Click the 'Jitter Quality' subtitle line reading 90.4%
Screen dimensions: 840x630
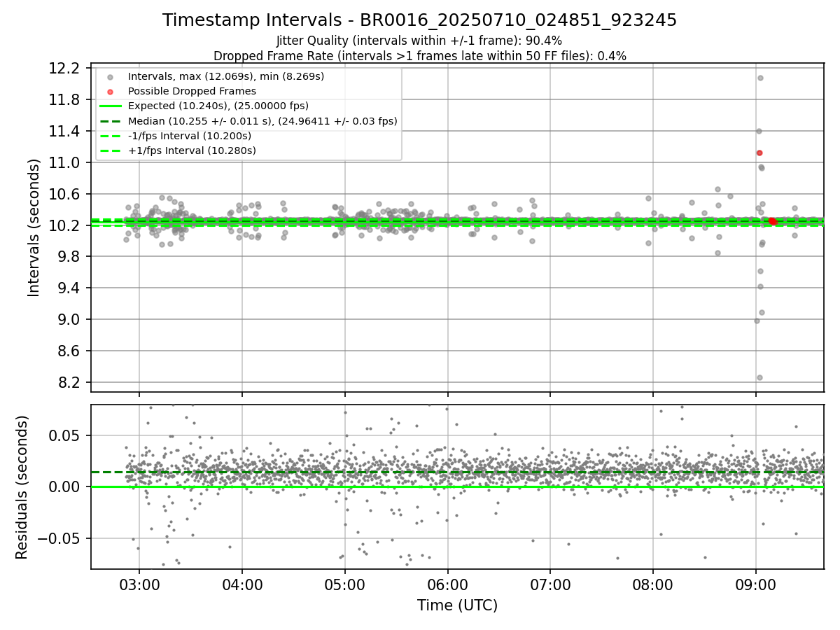419,41
